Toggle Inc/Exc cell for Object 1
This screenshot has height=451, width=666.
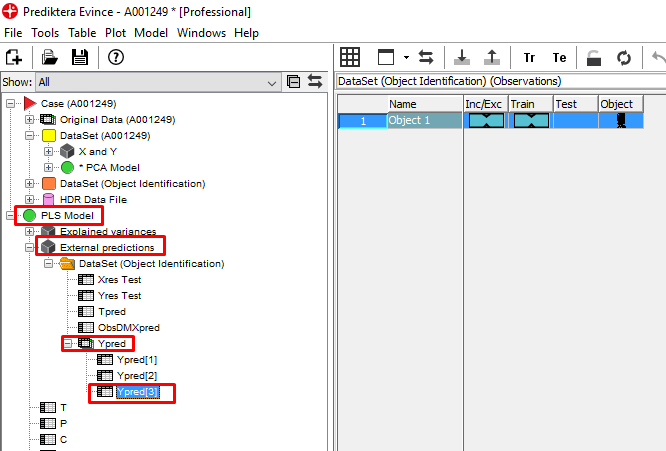tap(485, 121)
